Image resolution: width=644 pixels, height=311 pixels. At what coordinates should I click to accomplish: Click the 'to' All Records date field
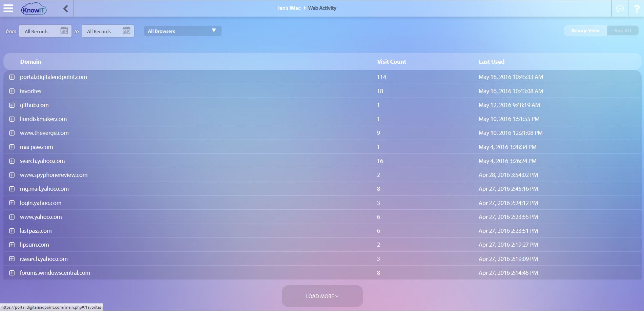tap(108, 31)
